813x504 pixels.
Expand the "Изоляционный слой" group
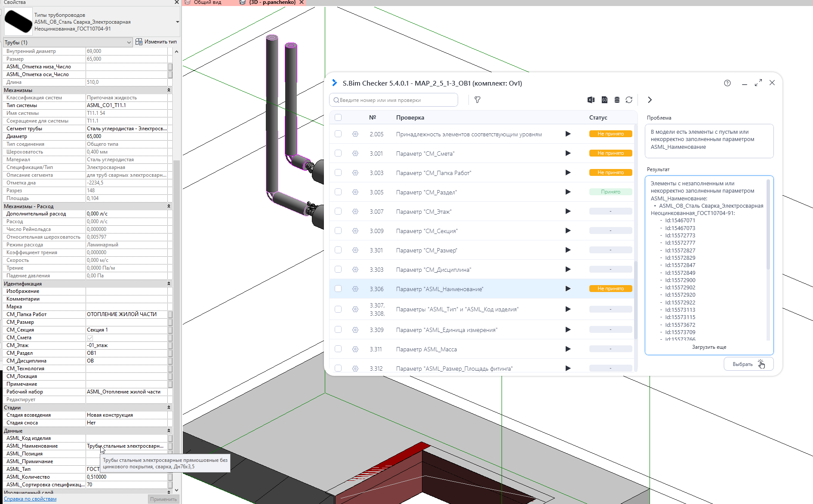click(x=169, y=492)
